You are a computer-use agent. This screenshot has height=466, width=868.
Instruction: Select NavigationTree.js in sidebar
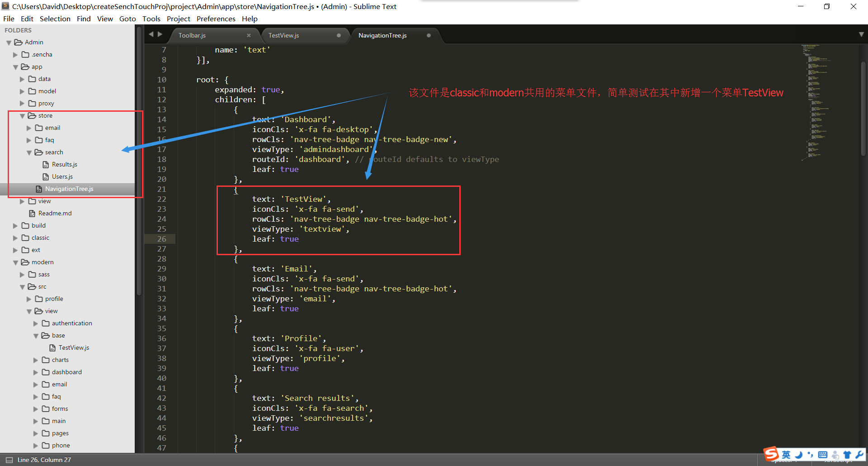pyautogui.click(x=69, y=189)
